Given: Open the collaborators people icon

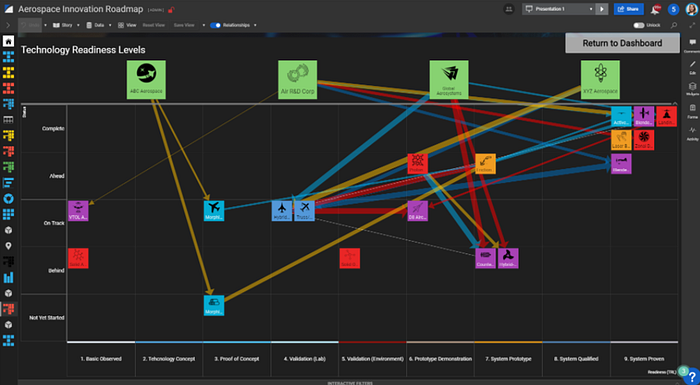Looking at the screenshot, I should (x=508, y=9).
